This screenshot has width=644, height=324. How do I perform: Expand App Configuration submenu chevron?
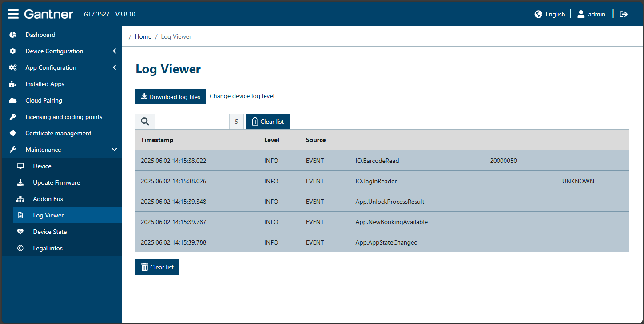(114, 67)
